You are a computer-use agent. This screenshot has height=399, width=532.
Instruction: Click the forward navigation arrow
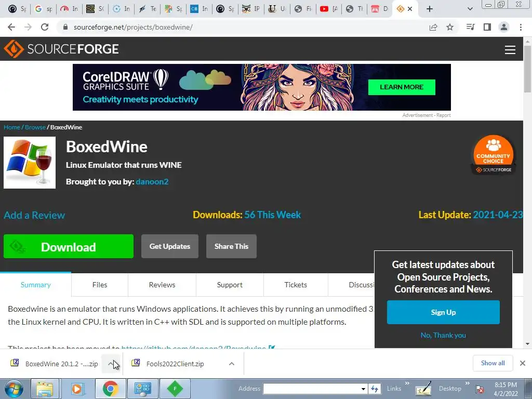click(x=28, y=27)
